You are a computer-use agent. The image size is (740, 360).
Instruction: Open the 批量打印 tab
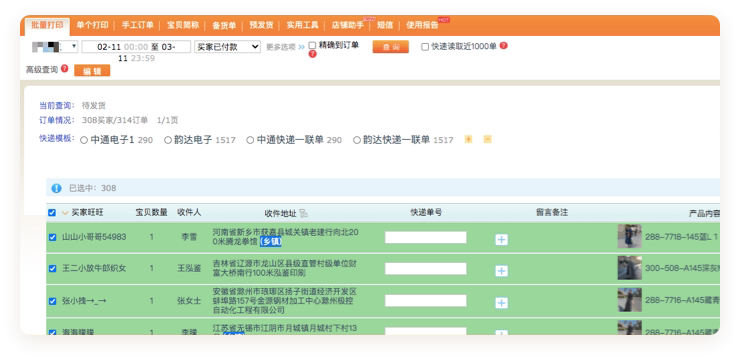tap(47, 25)
